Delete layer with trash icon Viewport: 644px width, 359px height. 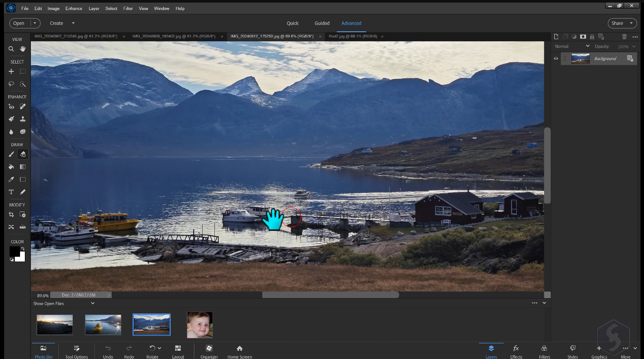[x=624, y=37]
